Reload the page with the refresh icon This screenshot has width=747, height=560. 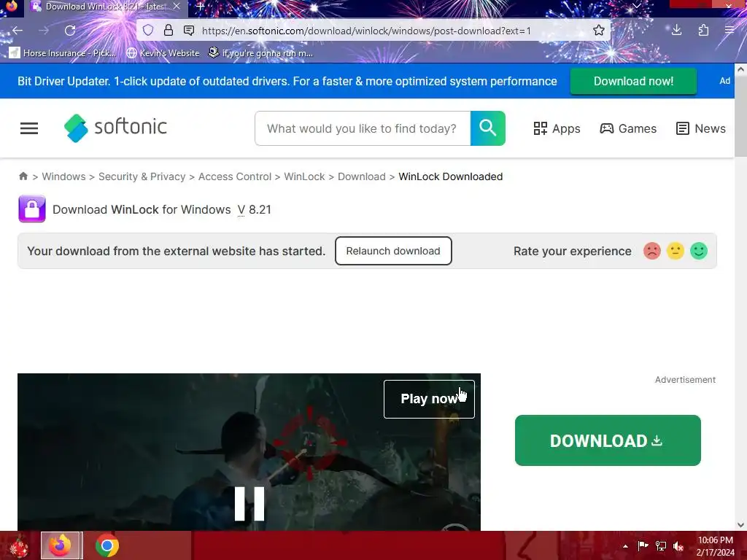70,31
